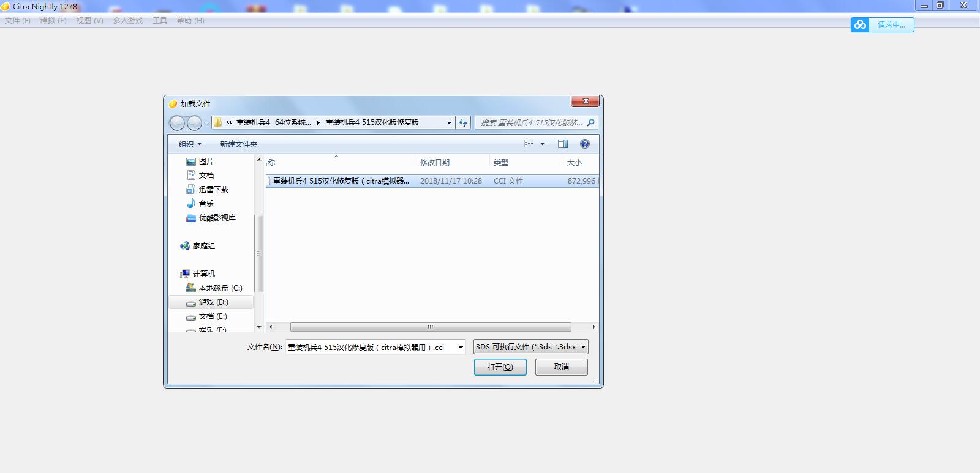
Task: Open Citra 模拟 (E) menu
Action: tap(53, 21)
